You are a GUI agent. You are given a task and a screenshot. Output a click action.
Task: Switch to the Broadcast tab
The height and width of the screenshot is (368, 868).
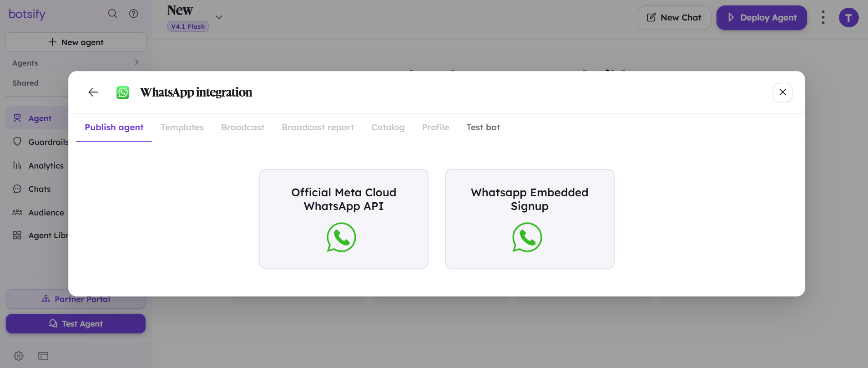pos(243,128)
